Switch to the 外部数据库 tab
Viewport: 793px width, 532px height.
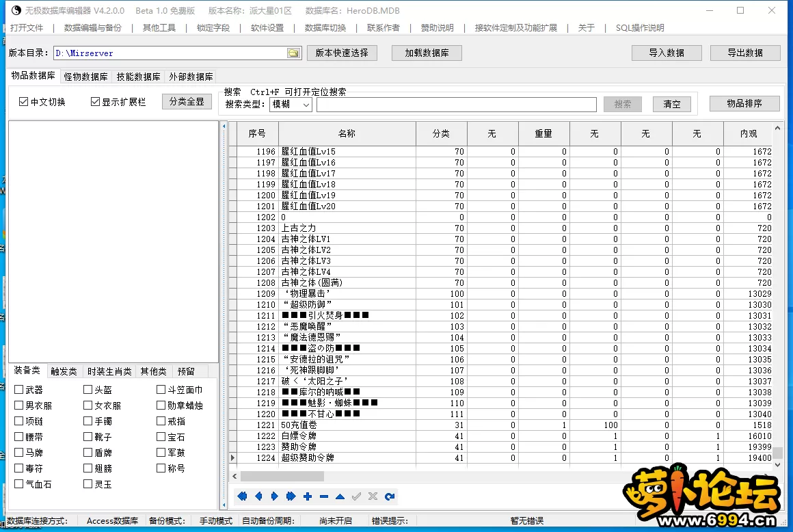pos(191,77)
